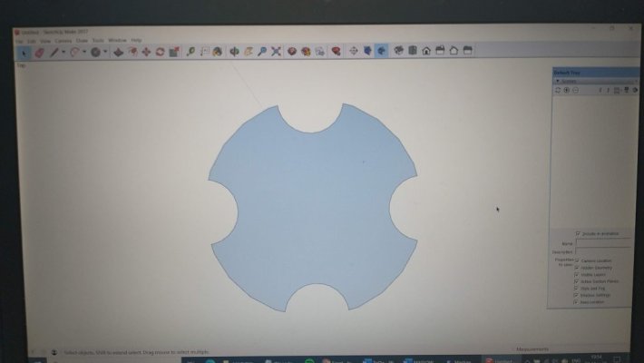
Task: Activate the Section Plane tool
Action: click(x=353, y=51)
